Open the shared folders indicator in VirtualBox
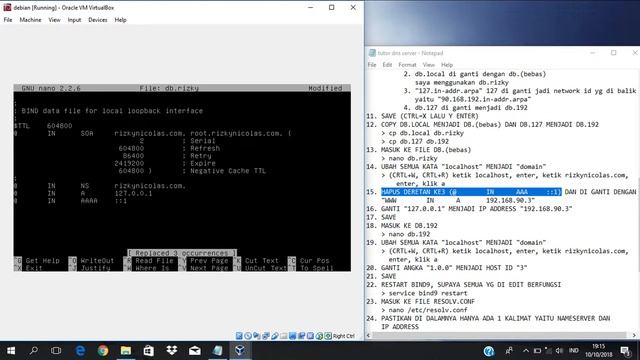The width and height of the screenshot is (640, 360). [x=283, y=336]
